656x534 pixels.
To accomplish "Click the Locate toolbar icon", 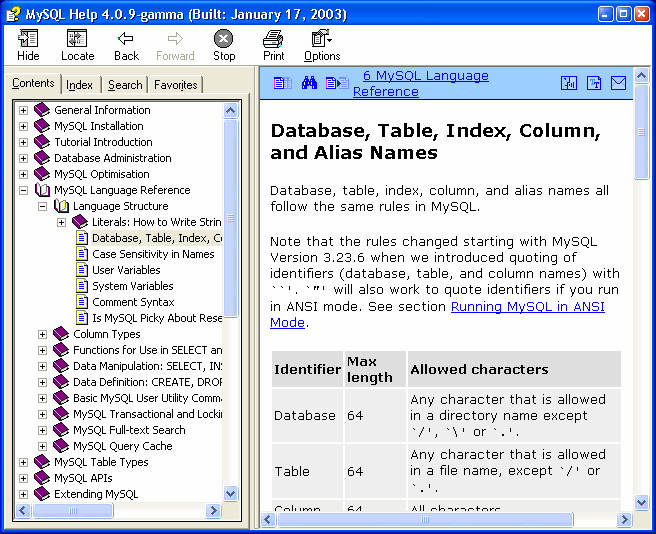I will point(77,39).
